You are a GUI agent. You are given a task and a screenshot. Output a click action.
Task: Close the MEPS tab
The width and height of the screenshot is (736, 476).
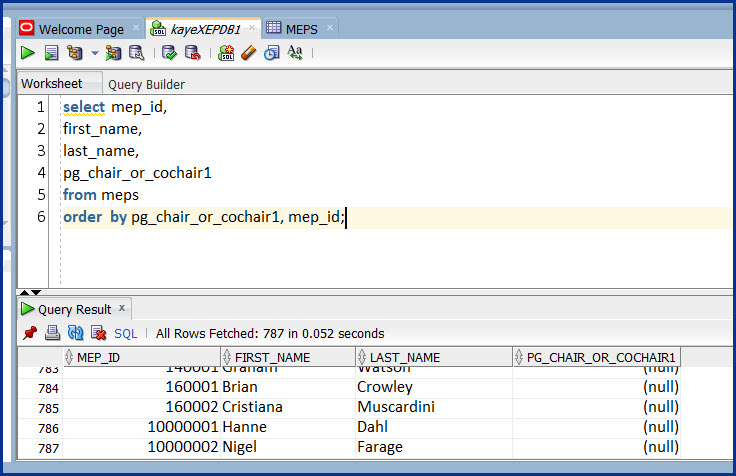pos(330,28)
